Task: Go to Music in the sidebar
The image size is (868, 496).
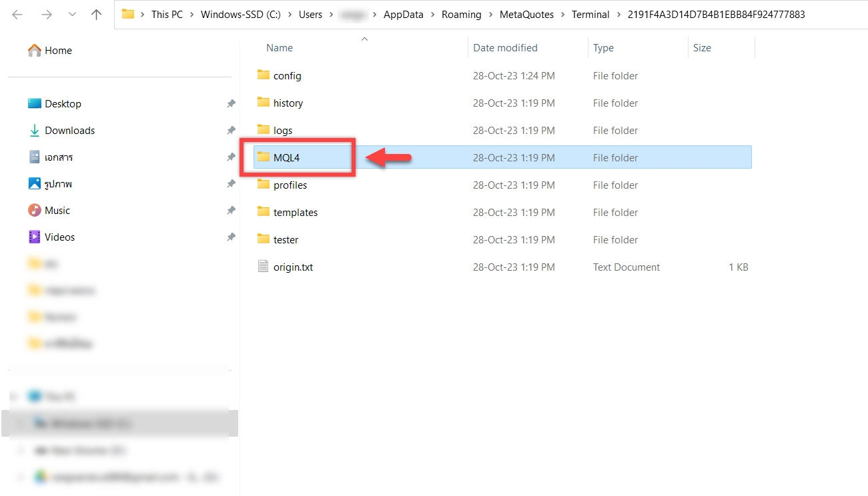Action: click(57, 211)
